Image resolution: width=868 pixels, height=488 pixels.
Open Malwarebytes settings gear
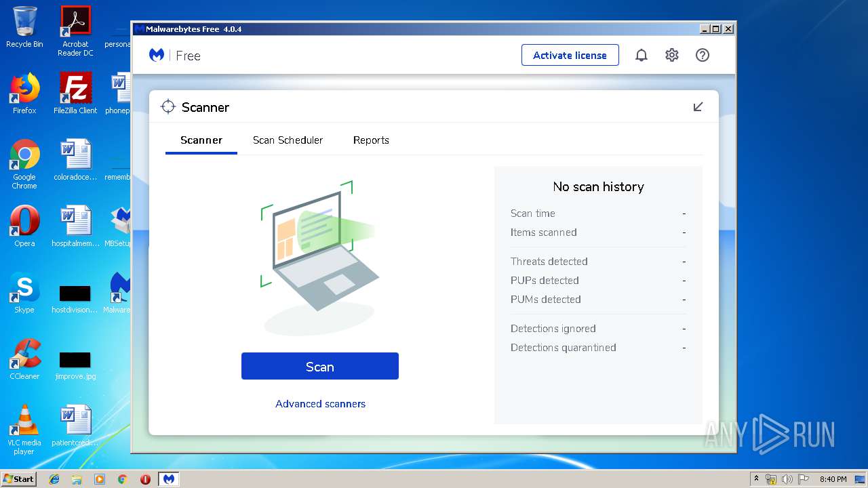point(671,56)
